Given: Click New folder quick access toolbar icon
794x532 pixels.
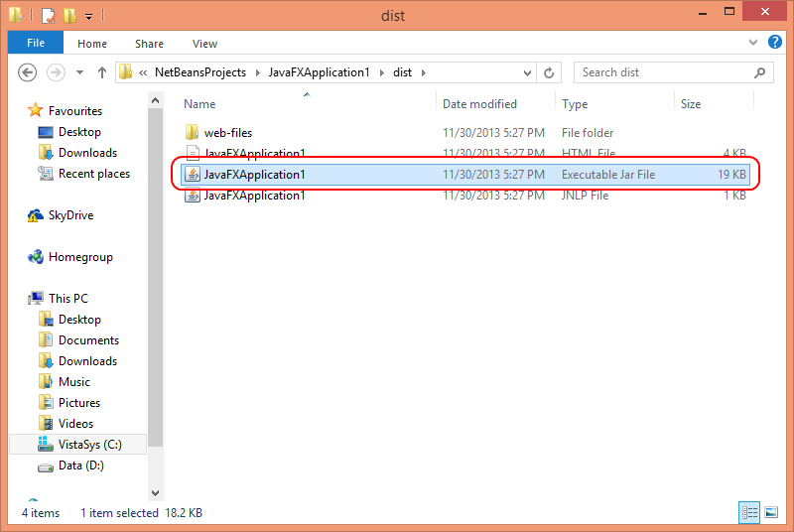Looking at the screenshot, I should coord(69,16).
